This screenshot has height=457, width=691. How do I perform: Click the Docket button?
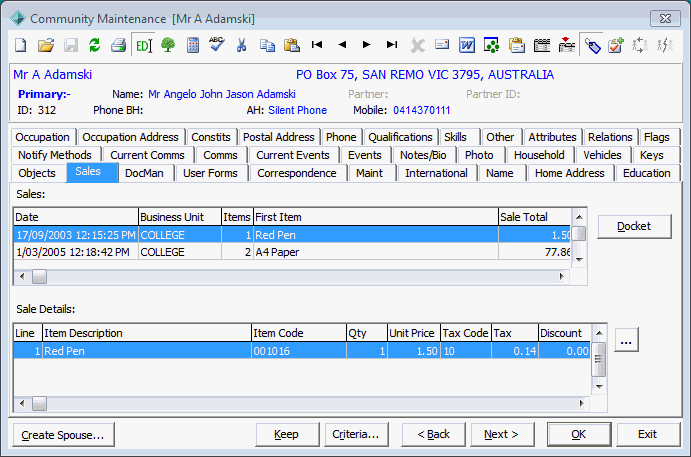click(x=634, y=226)
